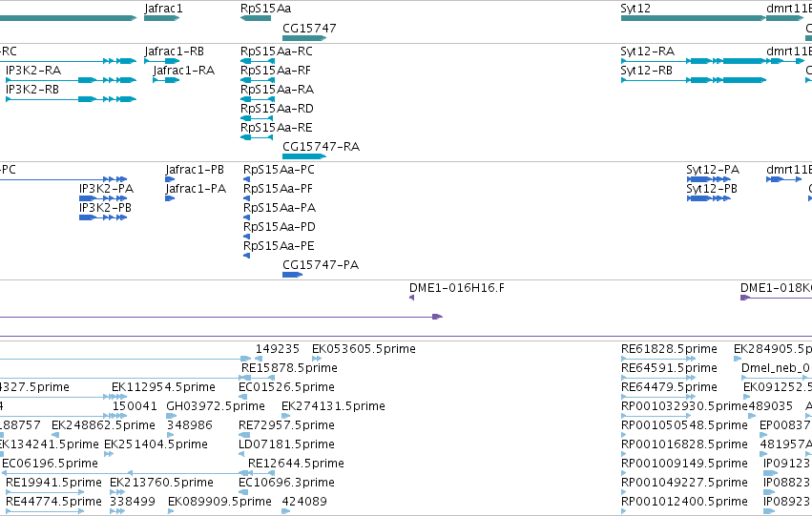This screenshot has height=516, width=812.
Task: Click EST label 338499
Action: tap(132, 502)
